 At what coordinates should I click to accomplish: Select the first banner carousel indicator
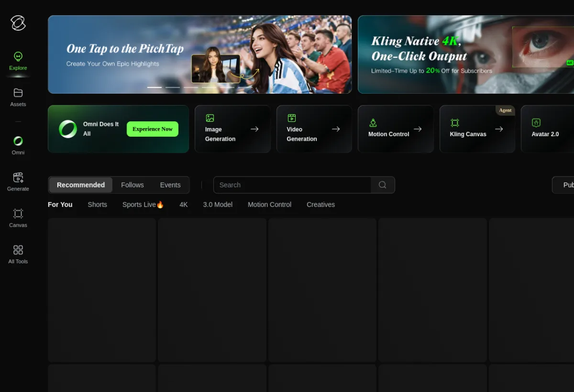coord(155,87)
